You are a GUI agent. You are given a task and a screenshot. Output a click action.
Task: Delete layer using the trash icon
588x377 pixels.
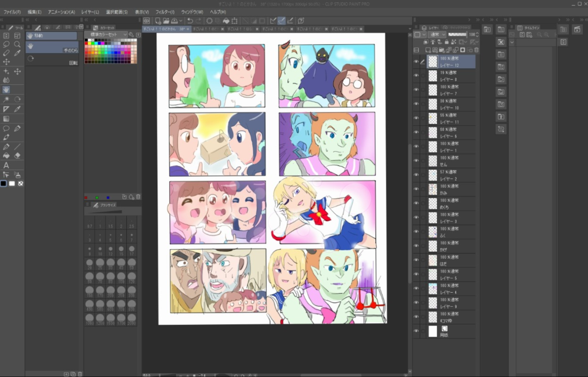475,50
